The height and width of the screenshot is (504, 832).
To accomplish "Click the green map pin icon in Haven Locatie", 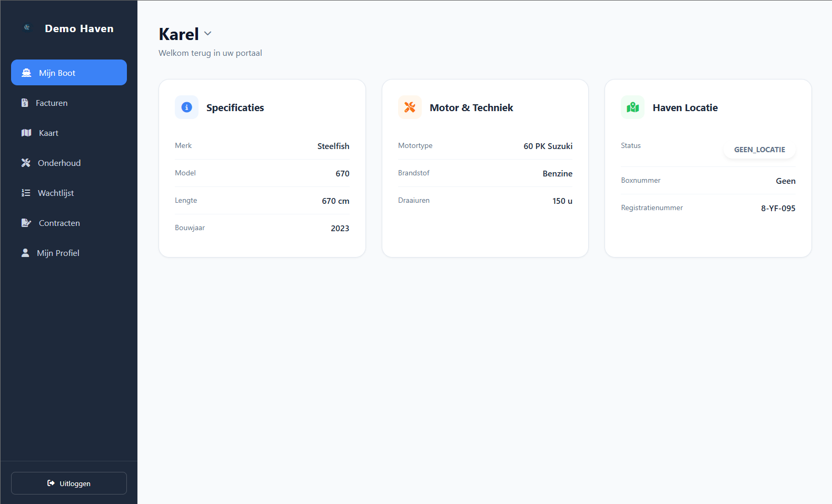I will [x=632, y=107].
